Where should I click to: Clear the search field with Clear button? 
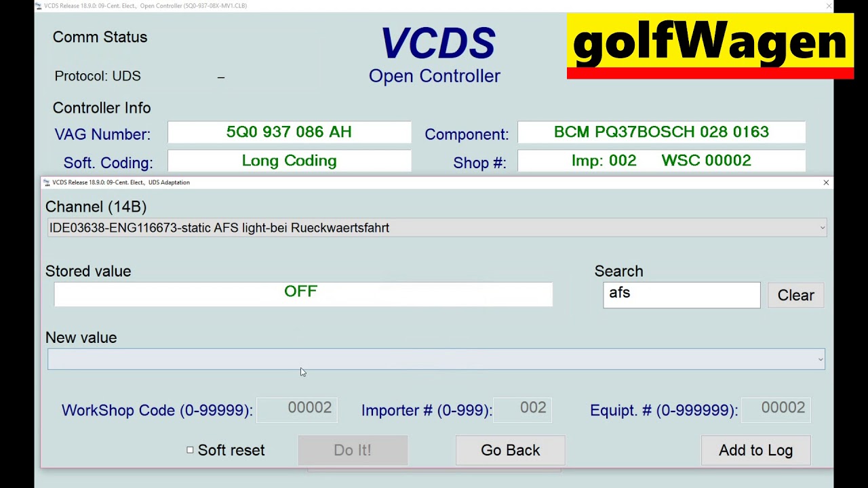tap(795, 296)
